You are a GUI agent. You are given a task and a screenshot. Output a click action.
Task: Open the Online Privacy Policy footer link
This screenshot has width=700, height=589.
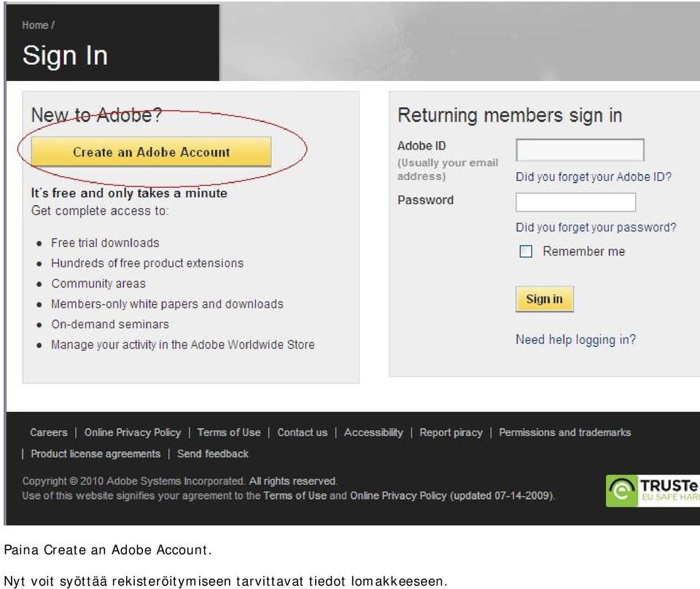(x=133, y=432)
